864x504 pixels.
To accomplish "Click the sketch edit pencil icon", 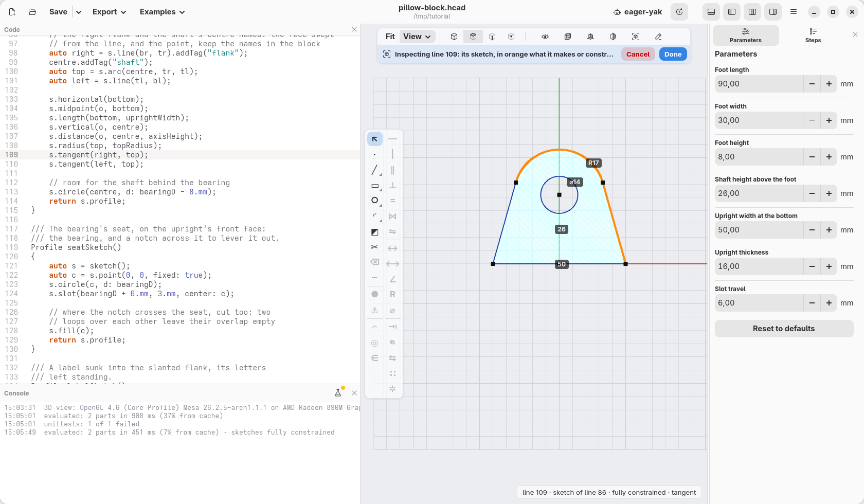I will 658,37.
